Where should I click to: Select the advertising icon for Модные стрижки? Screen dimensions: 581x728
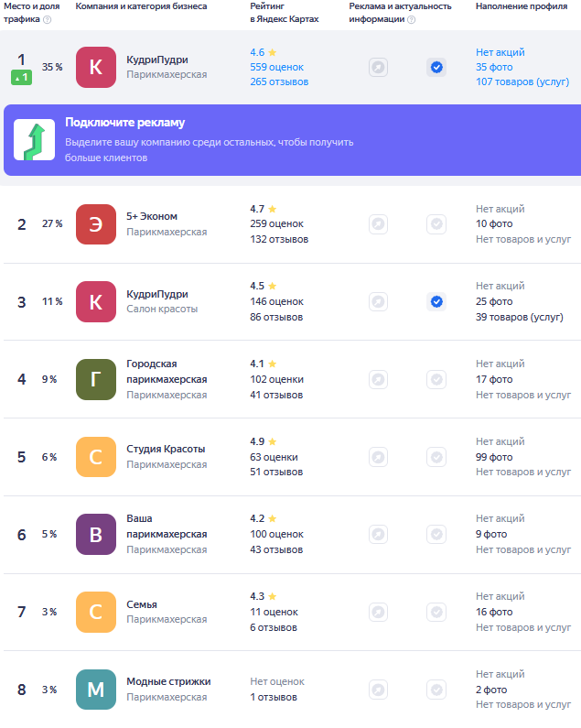click(378, 690)
